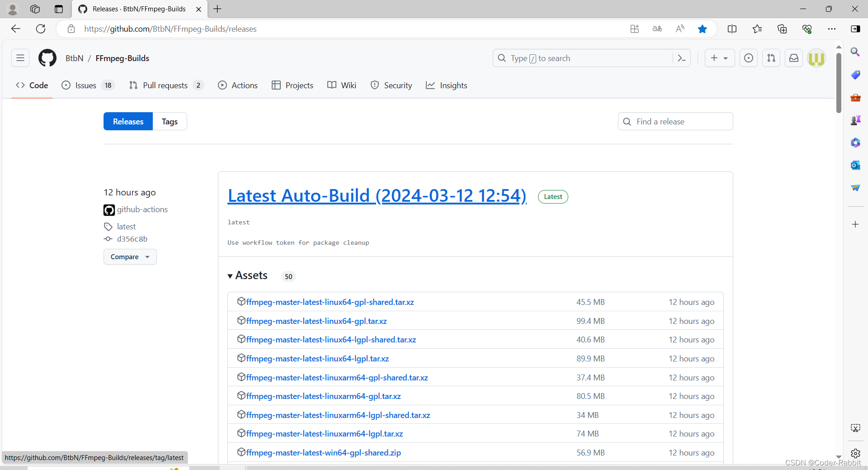
Task: Open the BtbN owner link
Action: point(75,58)
